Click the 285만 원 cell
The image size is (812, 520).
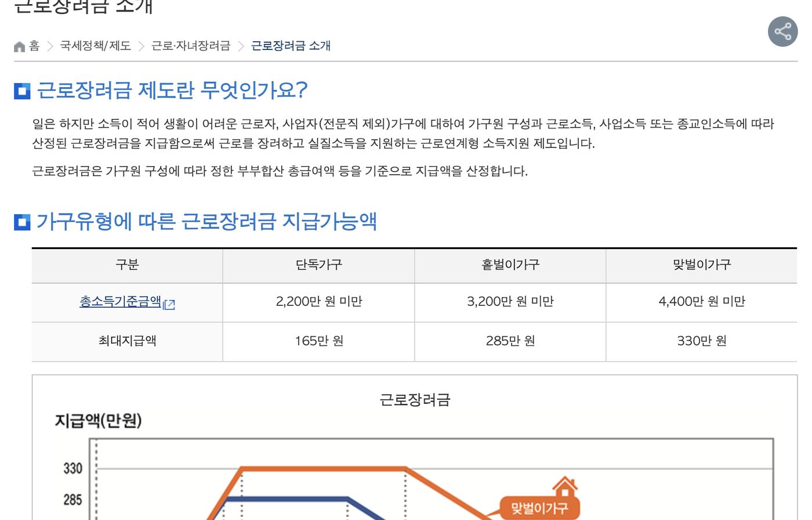(x=510, y=341)
